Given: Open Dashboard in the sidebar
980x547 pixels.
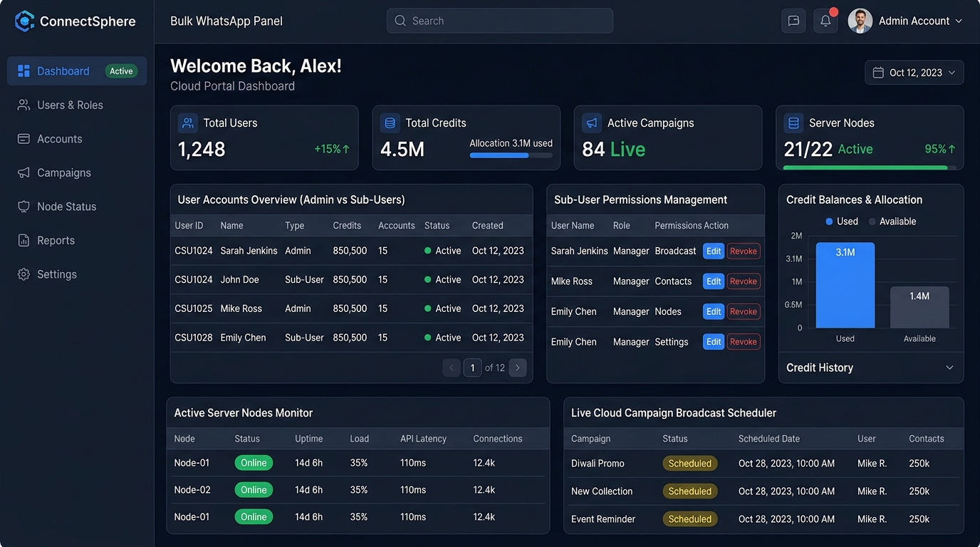Looking at the screenshot, I should (x=77, y=71).
